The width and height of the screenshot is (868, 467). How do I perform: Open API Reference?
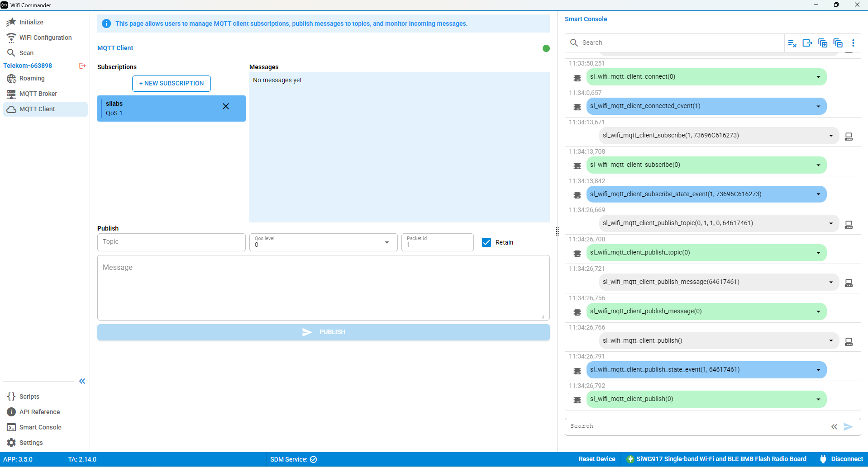45,412
